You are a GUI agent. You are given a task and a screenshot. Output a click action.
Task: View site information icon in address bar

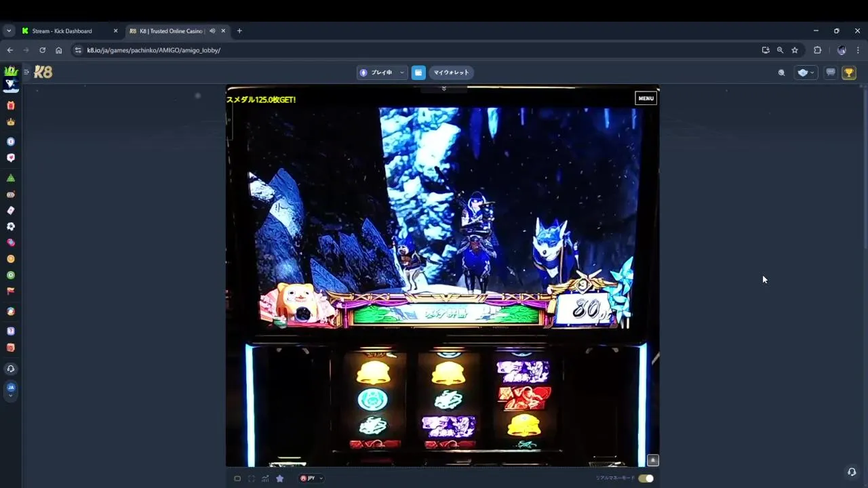(78, 50)
